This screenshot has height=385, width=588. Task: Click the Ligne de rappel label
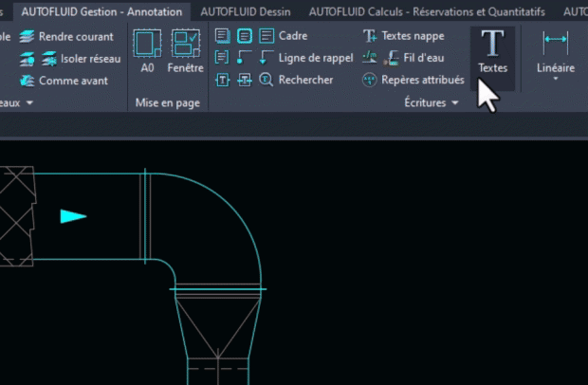316,58
